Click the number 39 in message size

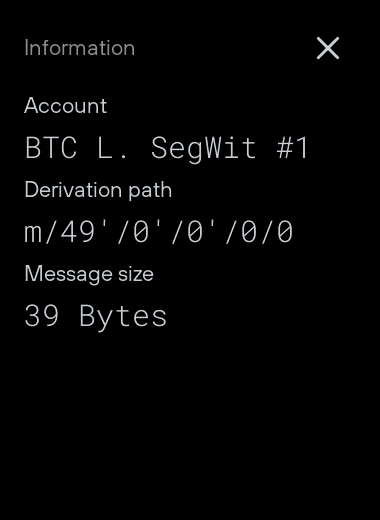pos(42,315)
